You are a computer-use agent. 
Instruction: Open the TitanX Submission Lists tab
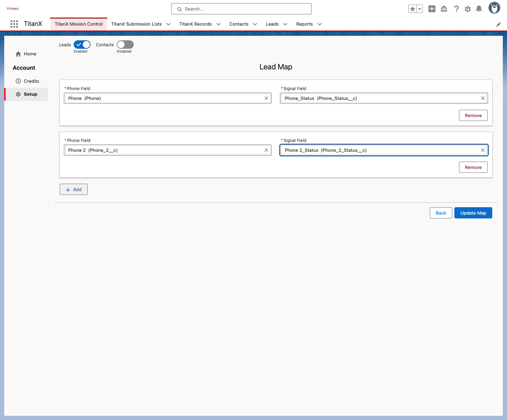[x=136, y=24]
